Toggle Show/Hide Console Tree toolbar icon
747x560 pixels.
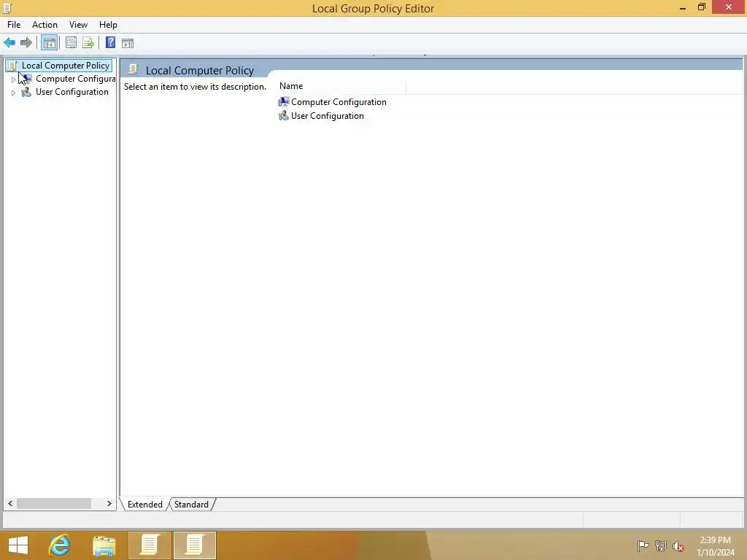point(49,43)
